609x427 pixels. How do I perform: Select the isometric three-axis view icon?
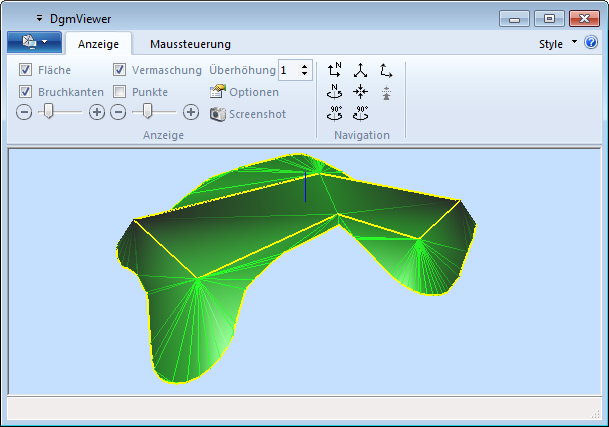click(x=361, y=70)
